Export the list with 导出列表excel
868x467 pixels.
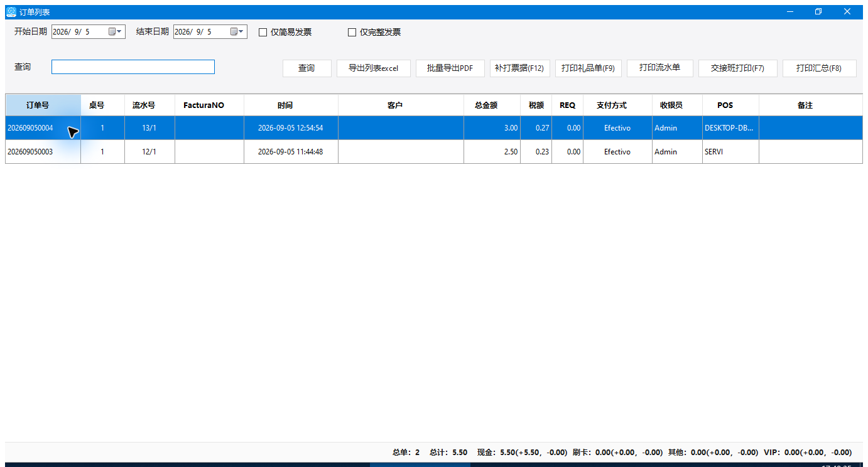tap(374, 68)
